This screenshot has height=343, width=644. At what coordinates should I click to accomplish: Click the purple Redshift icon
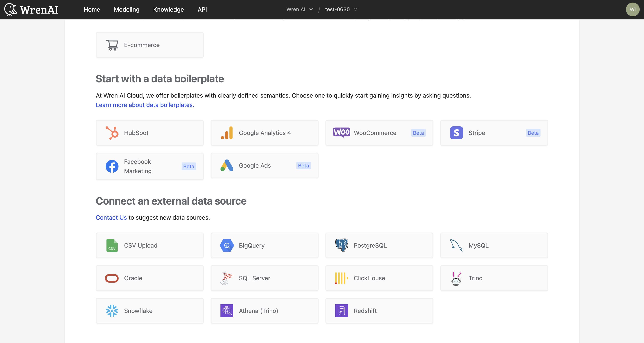(x=342, y=311)
